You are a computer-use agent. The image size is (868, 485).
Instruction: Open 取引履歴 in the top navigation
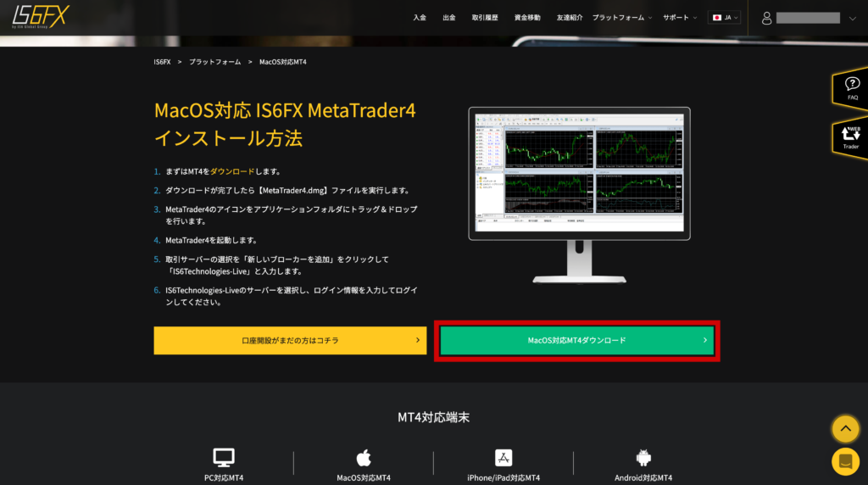click(485, 18)
